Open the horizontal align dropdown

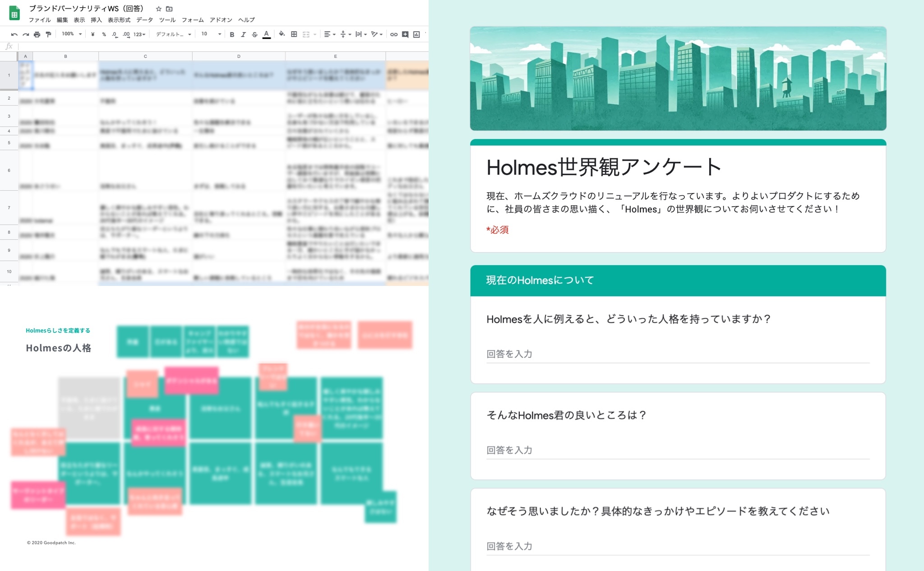(330, 34)
